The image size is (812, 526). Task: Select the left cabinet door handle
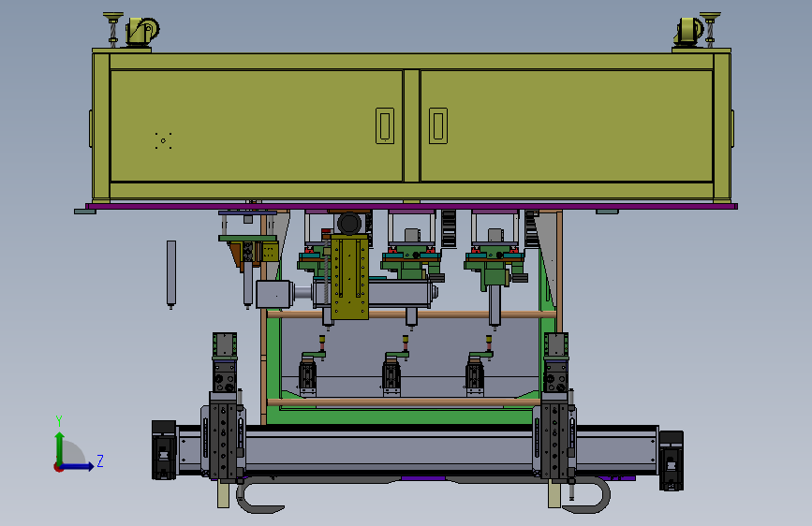click(x=385, y=125)
